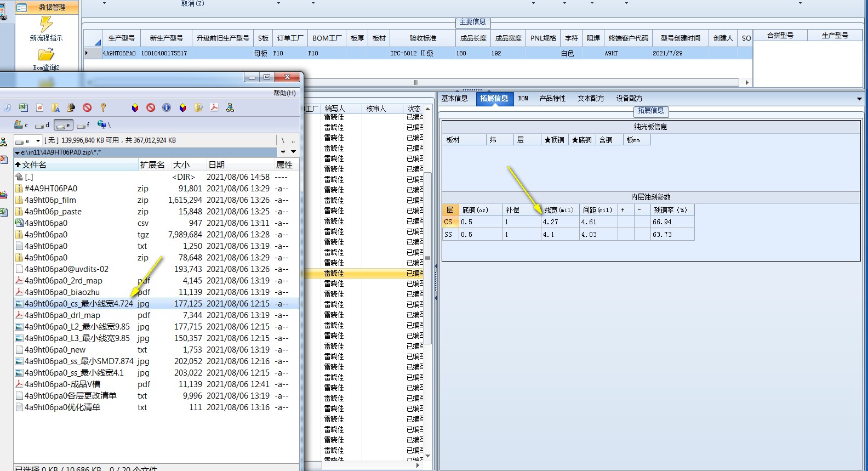Switch to 设备配方 tab

(x=629, y=99)
